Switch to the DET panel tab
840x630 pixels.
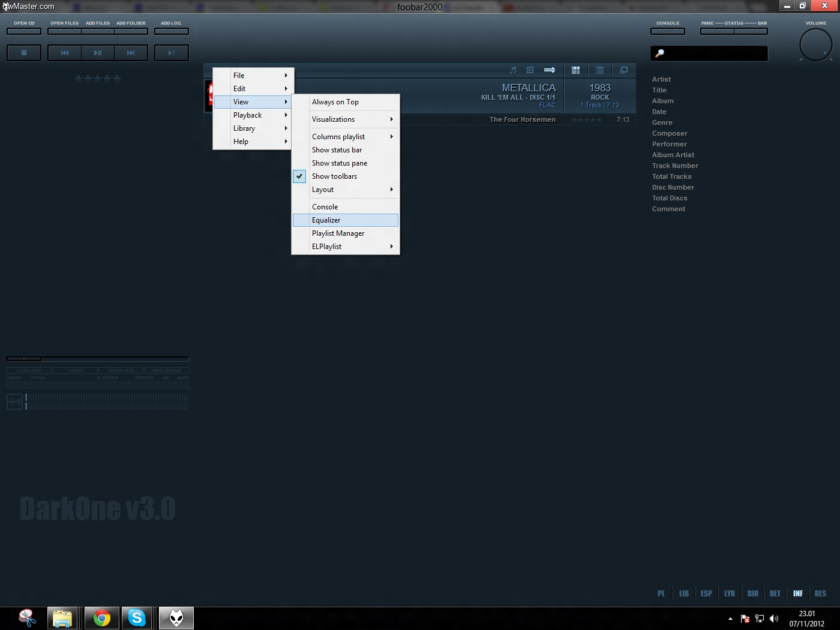[x=775, y=593]
